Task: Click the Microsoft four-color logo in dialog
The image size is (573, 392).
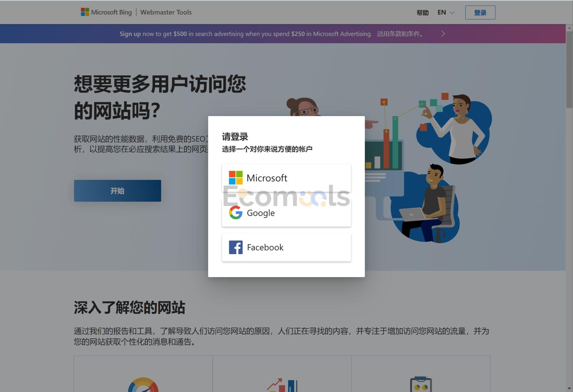Action: pyautogui.click(x=236, y=178)
